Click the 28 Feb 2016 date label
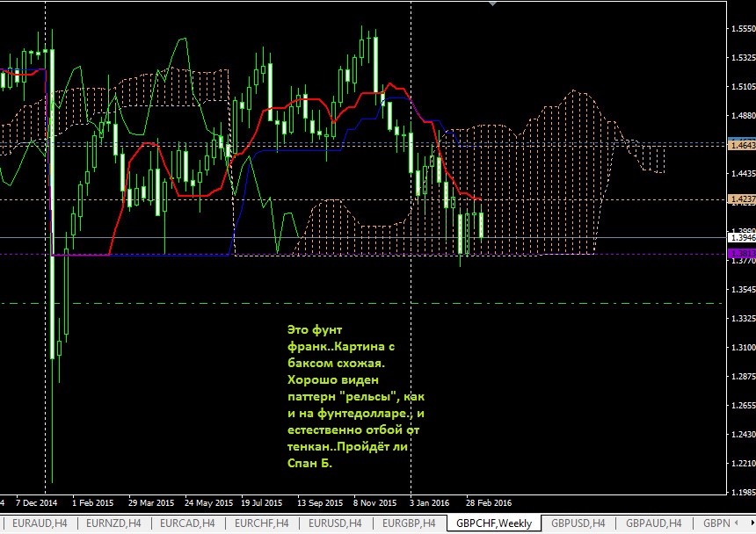 (489, 502)
